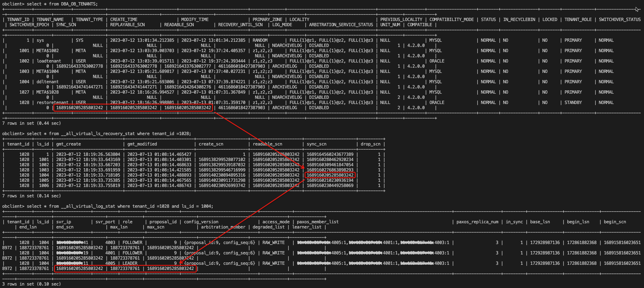Click the "RANDOM" primary zone value
644x288 pixels.
260,40
